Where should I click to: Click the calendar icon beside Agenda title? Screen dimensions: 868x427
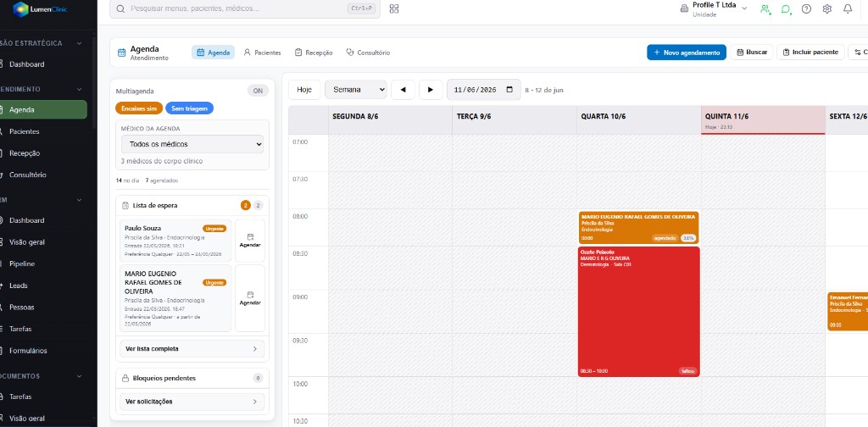click(122, 53)
